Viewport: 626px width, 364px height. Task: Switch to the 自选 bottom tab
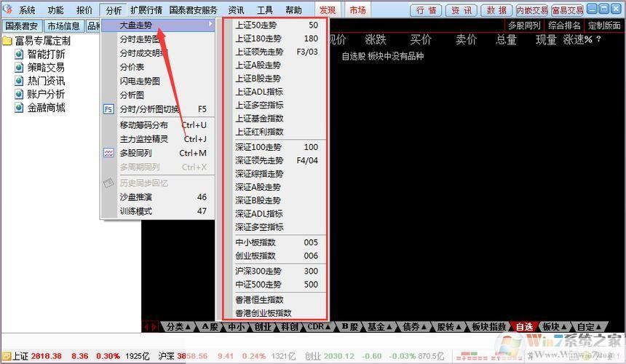[x=524, y=326]
